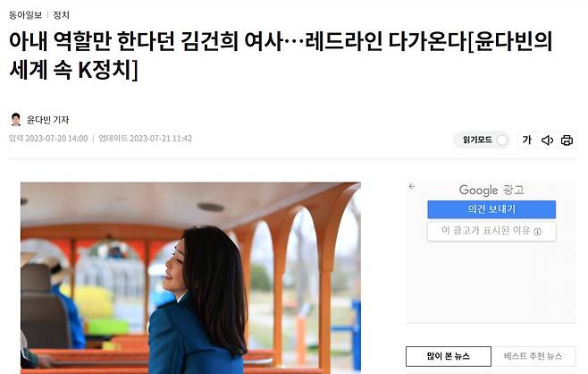Click the info icon beside 이 광고가 표시된 이유
Screen dimensions: 588x374
(x=537, y=231)
